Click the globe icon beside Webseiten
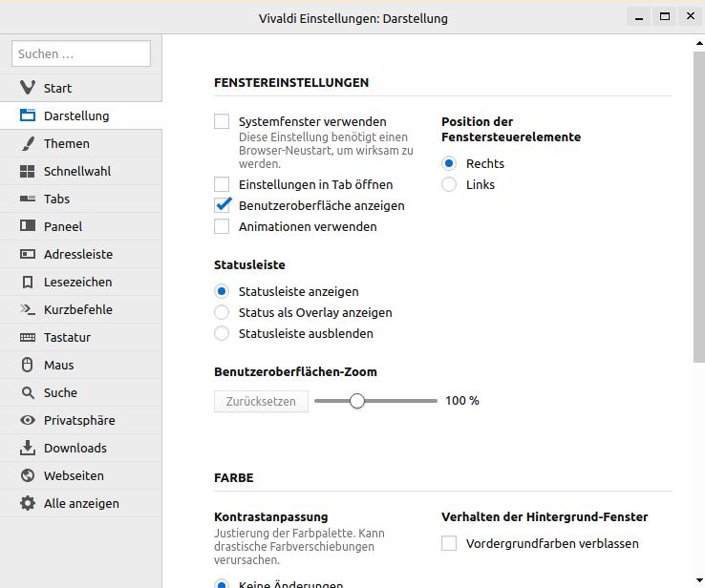705x588 pixels. pyautogui.click(x=28, y=475)
